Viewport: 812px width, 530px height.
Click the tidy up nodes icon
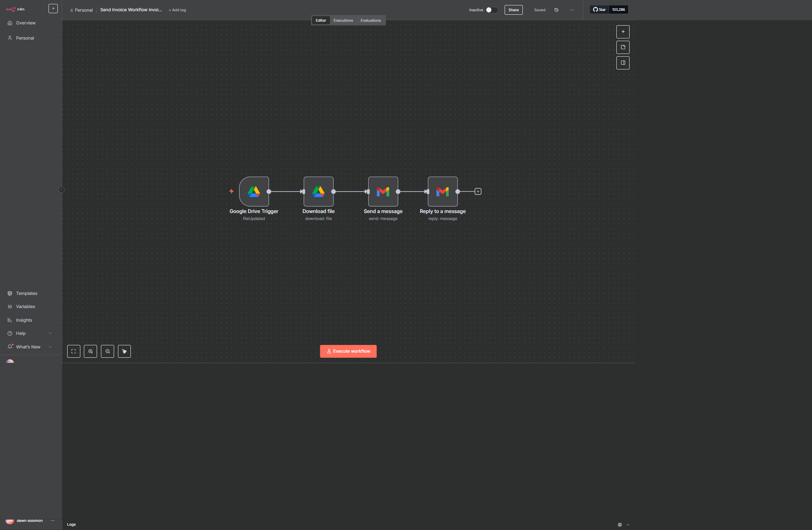point(124,352)
